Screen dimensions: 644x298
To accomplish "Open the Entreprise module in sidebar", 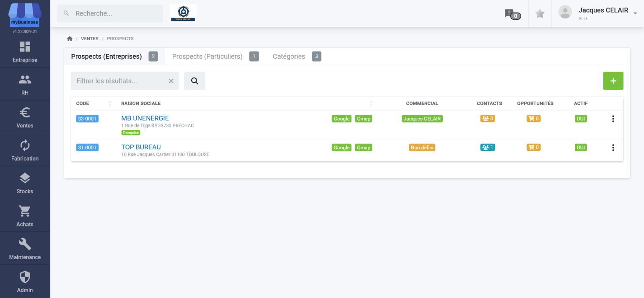I will [x=25, y=51].
